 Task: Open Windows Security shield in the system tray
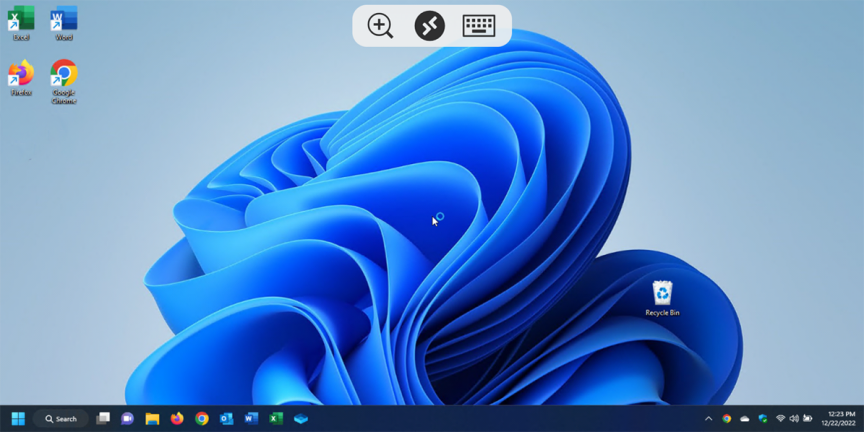point(762,419)
